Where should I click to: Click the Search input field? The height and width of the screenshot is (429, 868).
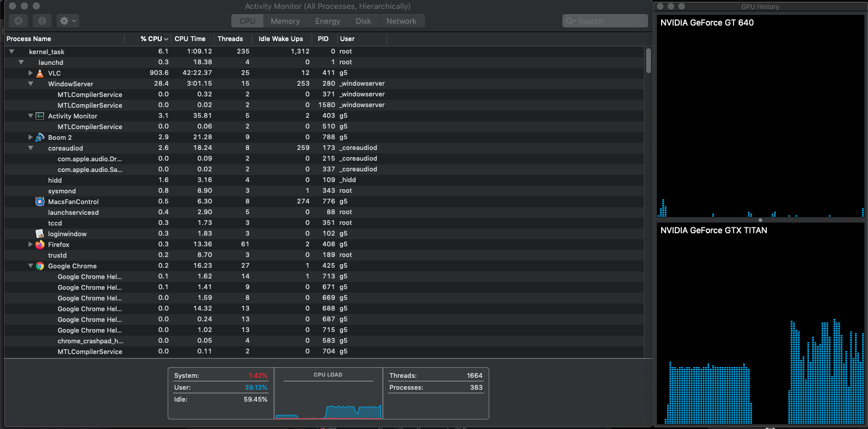605,21
